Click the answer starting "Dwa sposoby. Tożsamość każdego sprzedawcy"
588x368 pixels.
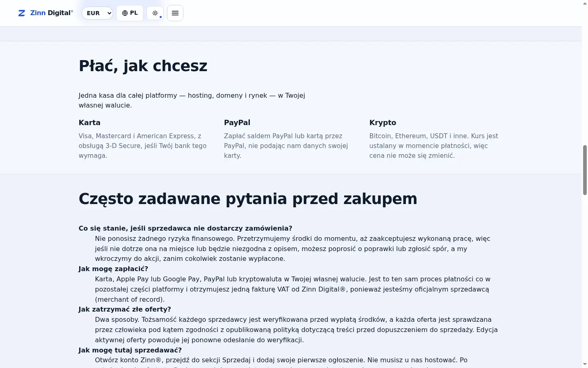click(296, 330)
